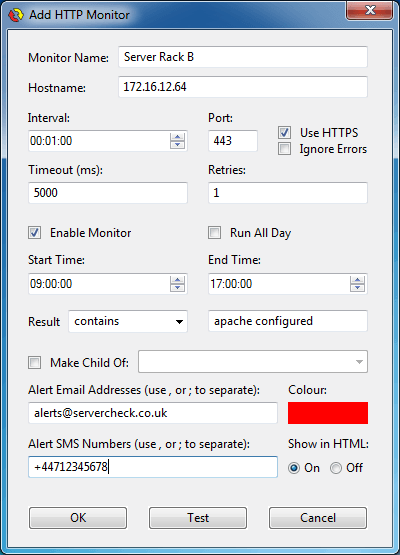Open the Result 'contains' dropdown
Screen dimensions: 400x555
(x=128, y=321)
